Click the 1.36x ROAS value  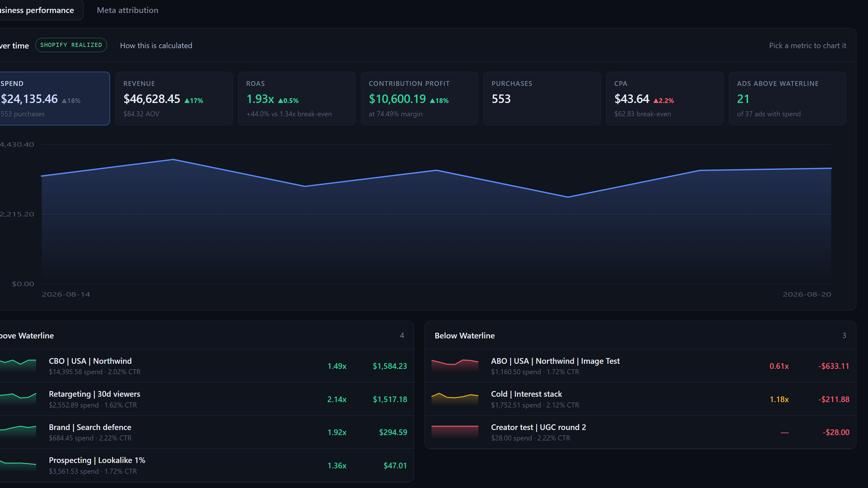[337, 465]
